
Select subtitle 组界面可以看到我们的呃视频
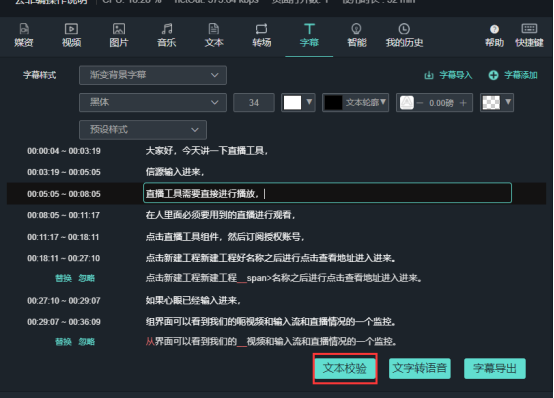[x=271, y=322]
